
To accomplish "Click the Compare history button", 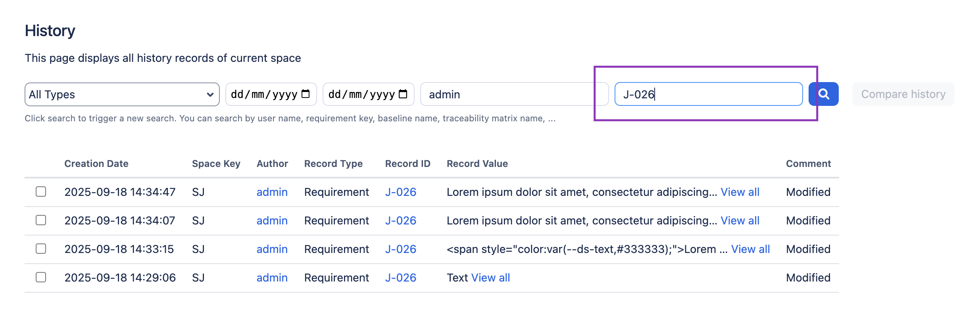I will [x=903, y=94].
